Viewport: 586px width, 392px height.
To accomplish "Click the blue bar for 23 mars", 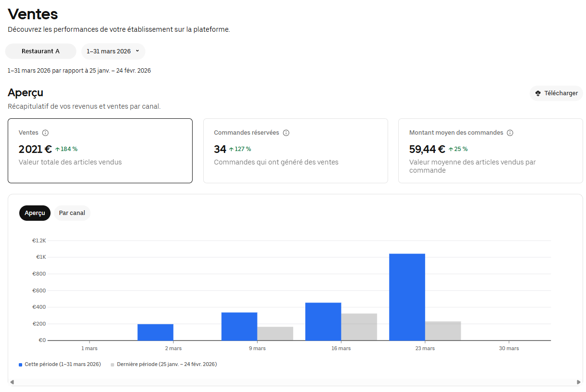I will point(407,297).
